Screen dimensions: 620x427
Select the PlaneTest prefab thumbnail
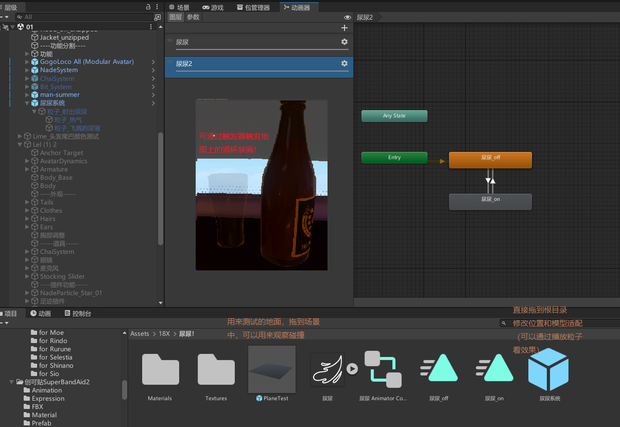pos(272,369)
